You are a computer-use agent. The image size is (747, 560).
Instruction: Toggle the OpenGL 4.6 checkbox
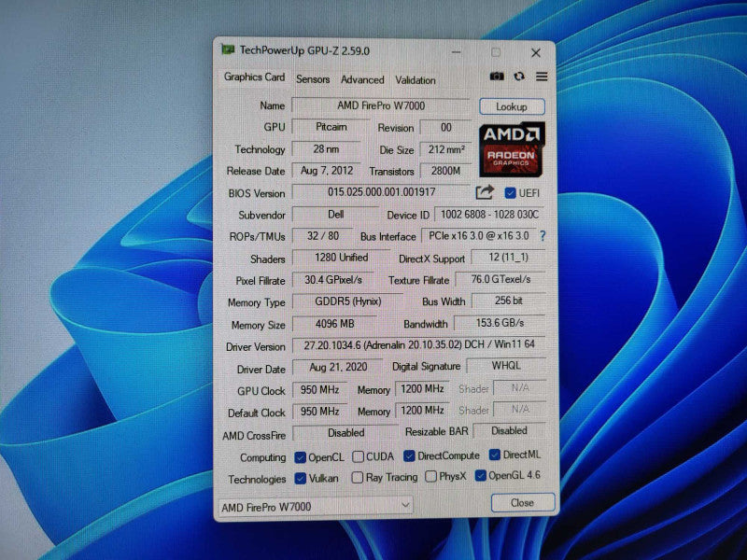(480, 475)
